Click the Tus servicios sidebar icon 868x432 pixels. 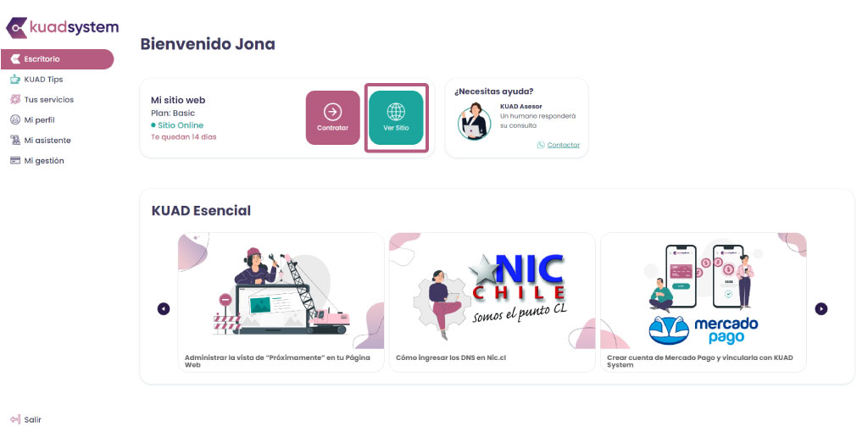click(15, 100)
